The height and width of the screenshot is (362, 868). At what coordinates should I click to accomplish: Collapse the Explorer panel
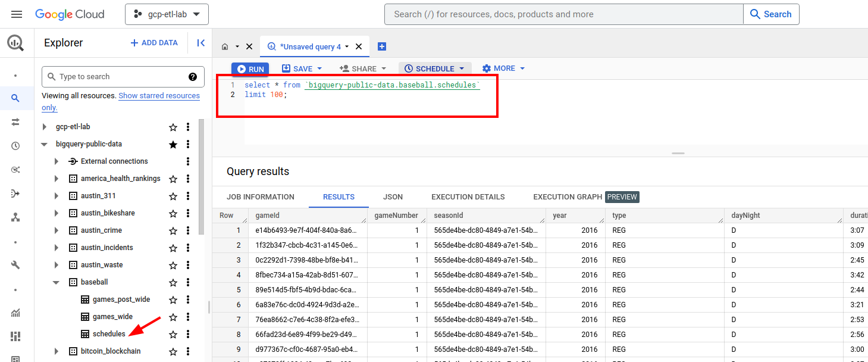(x=200, y=43)
